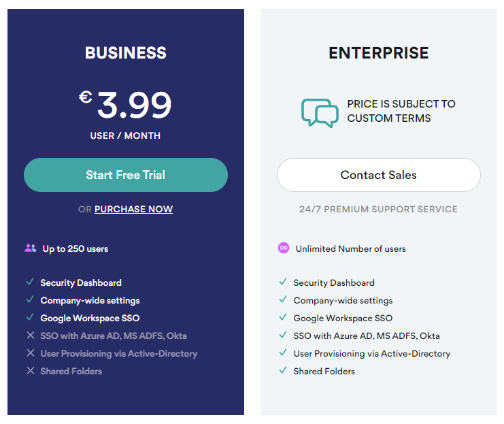Click the chat bubbles icon in Enterprise
This screenshot has height=424, width=504.
coord(320,113)
